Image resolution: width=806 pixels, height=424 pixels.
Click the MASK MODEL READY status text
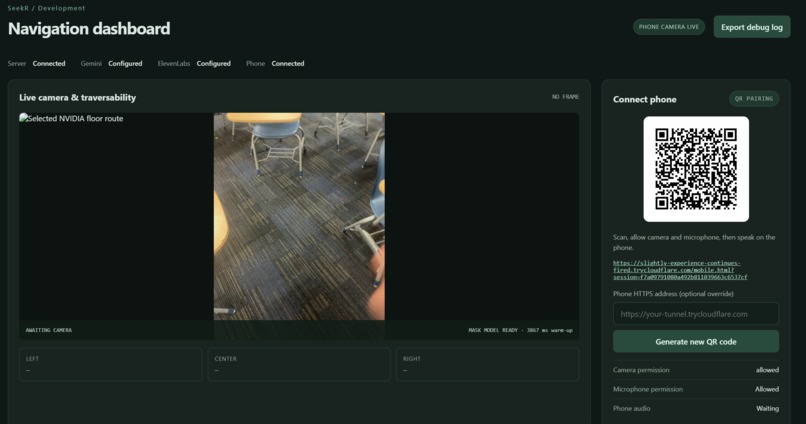click(520, 330)
